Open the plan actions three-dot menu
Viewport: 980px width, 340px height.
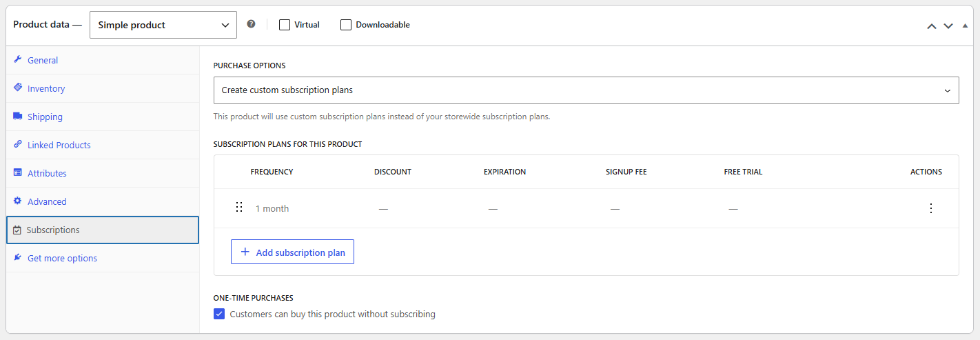point(931,208)
